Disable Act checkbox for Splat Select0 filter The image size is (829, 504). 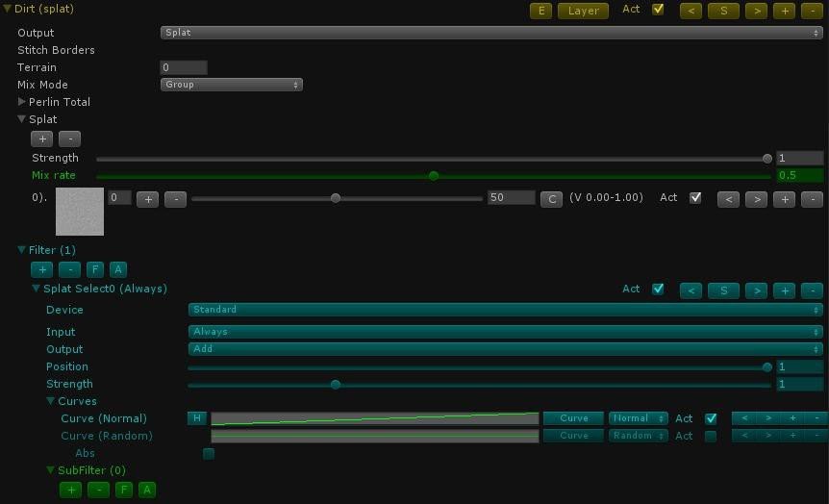click(x=658, y=289)
